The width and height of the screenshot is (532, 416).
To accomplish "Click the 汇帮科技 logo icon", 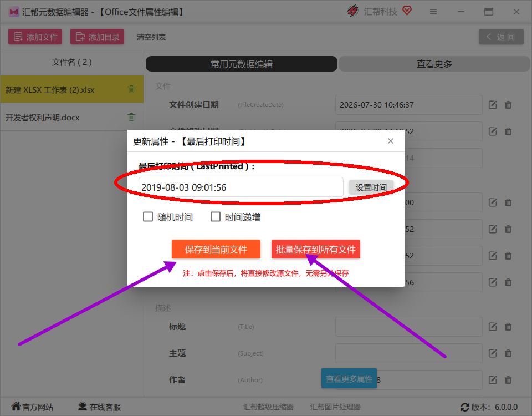I will tap(353, 11).
